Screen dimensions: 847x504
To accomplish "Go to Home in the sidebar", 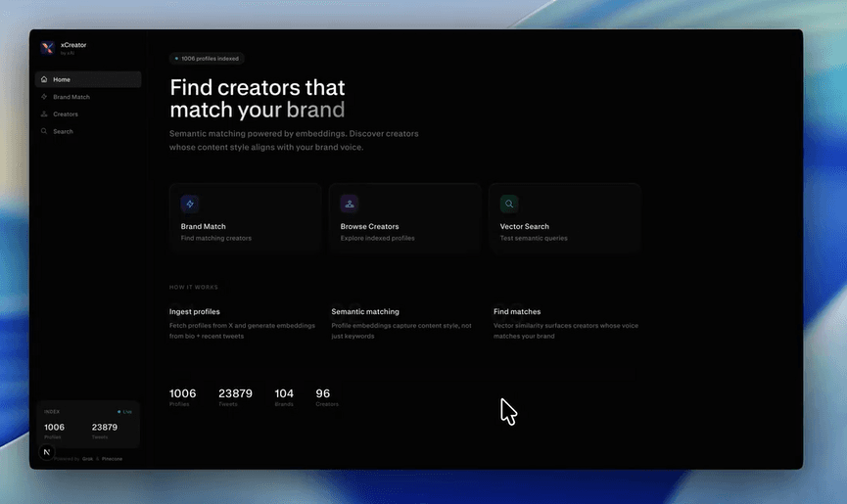I will pos(88,79).
